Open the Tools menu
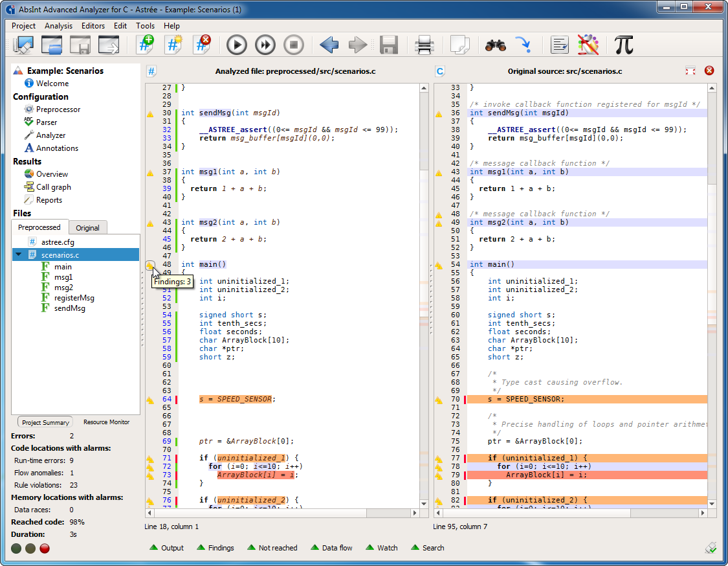 tap(146, 26)
